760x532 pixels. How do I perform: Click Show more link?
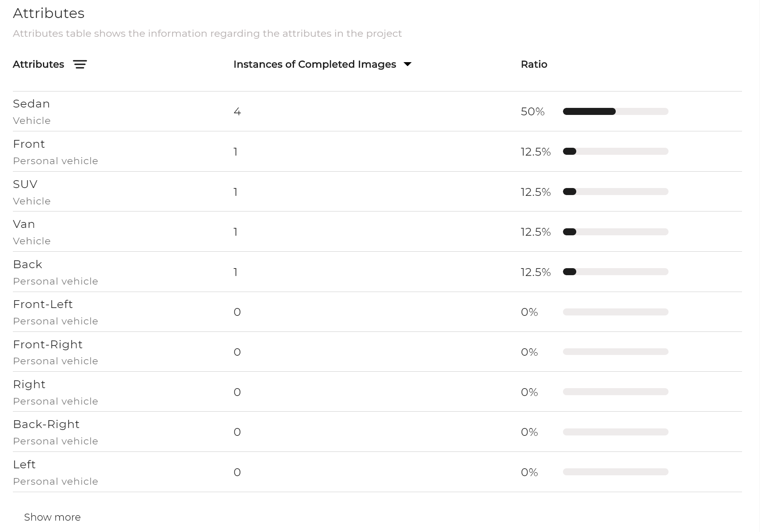point(52,517)
